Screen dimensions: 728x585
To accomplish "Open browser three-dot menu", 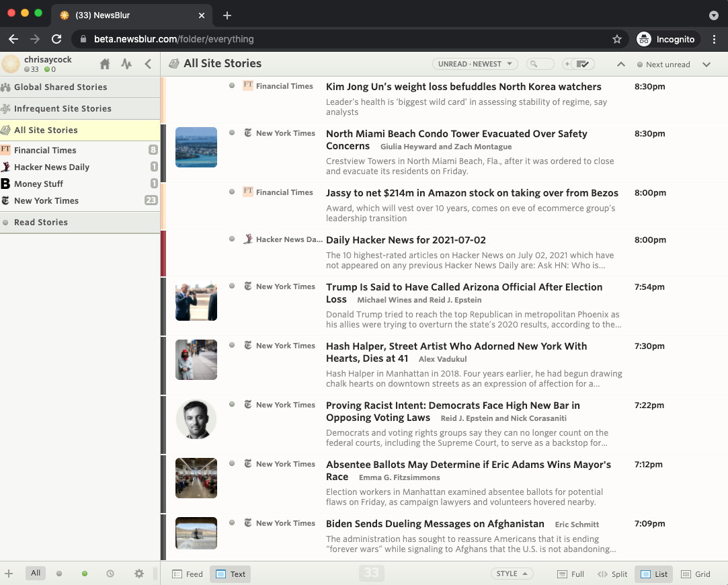I will tap(714, 39).
